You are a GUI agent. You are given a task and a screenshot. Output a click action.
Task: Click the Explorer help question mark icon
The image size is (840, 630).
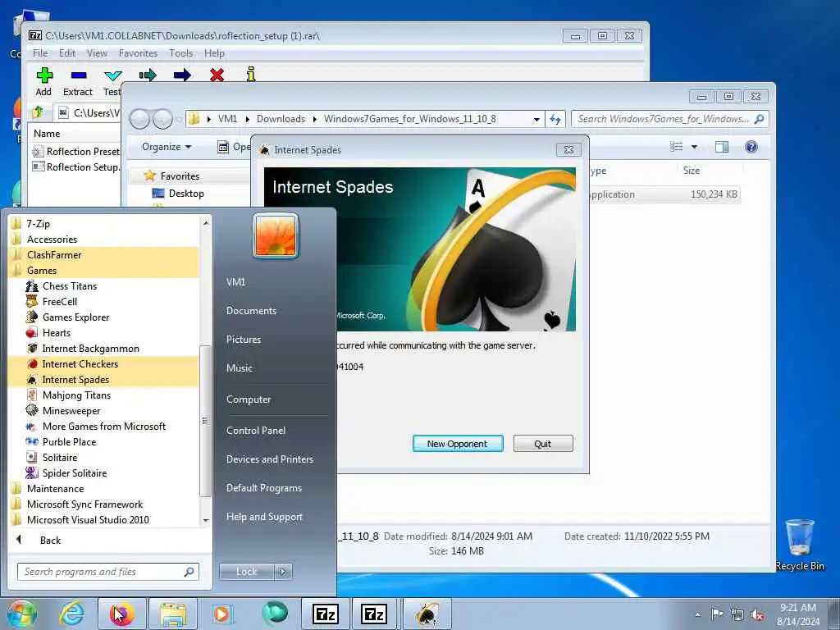point(751,147)
